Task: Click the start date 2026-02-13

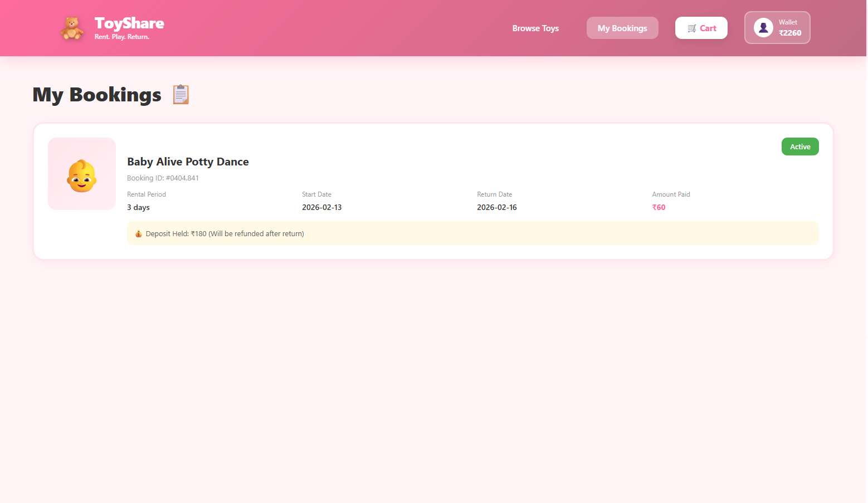Action: (321, 208)
